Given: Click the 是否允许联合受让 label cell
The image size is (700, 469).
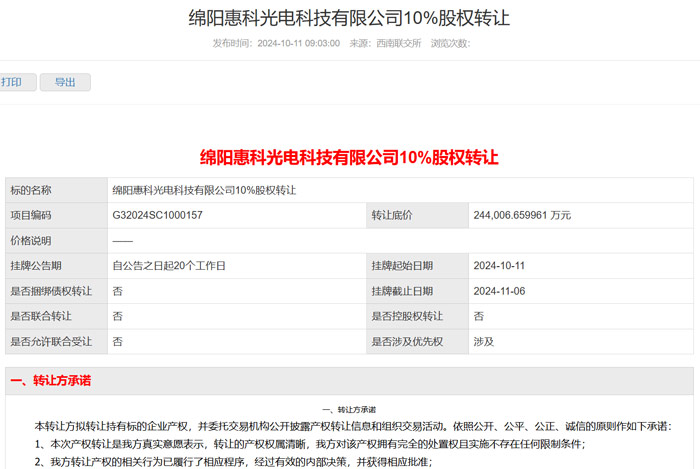Looking at the screenshot, I should click(56, 342).
